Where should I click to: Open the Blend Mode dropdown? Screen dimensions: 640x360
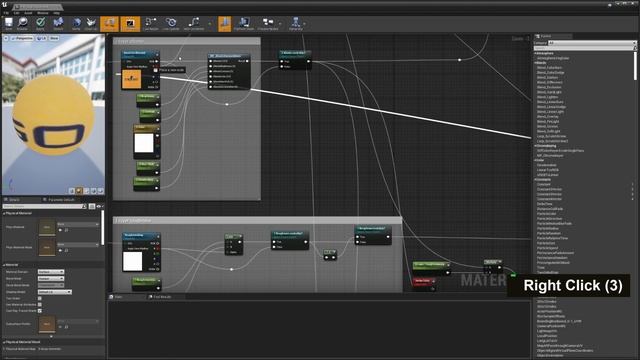tap(51, 278)
